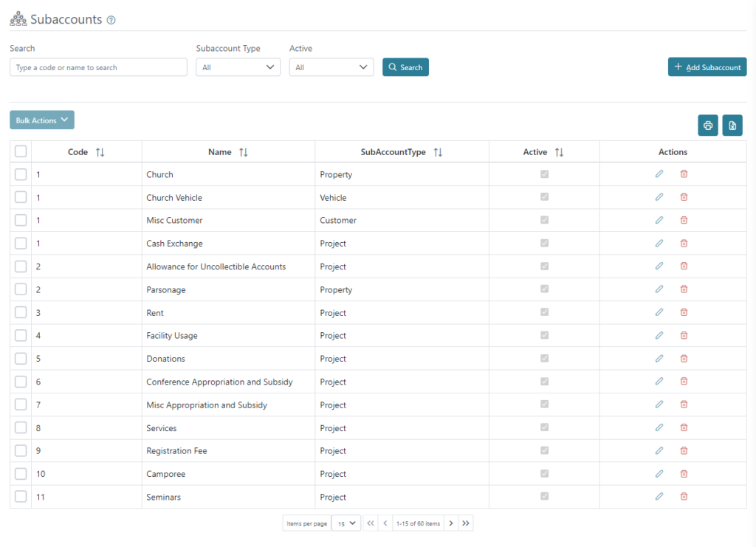Screen dimensions: 756x547
Task: Tick the checkbox beside Camporee
Action: (x=21, y=474)
